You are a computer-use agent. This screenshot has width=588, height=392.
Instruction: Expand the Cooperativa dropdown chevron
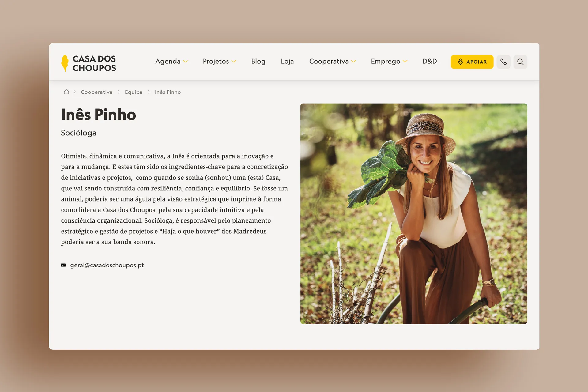click(x=353, y=62)
